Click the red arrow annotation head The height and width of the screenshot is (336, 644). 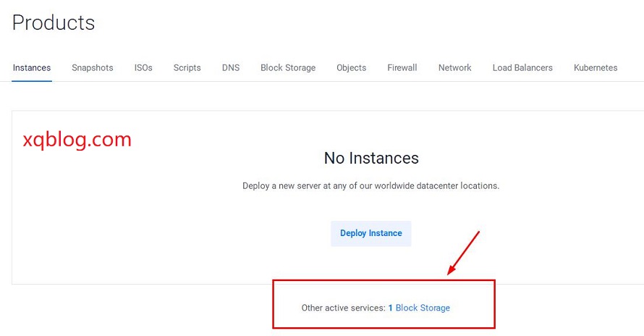(451, 271)
